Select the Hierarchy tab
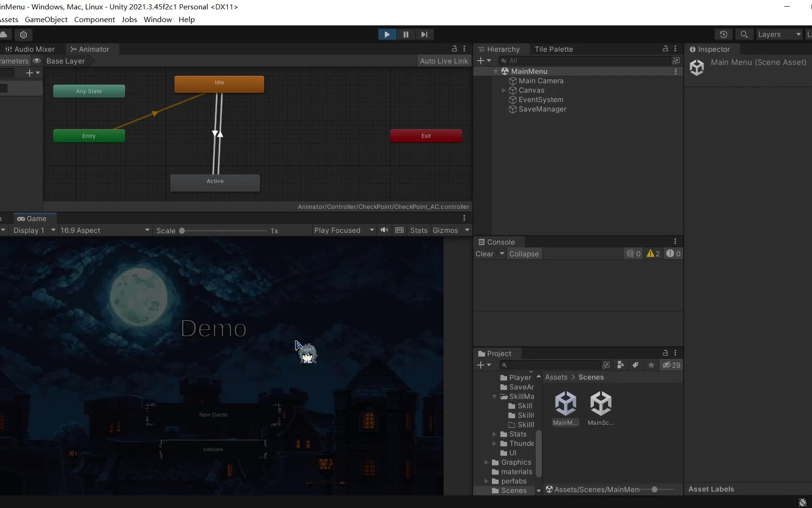The width and height of the screenshot is (812, 508). point(499,49)
